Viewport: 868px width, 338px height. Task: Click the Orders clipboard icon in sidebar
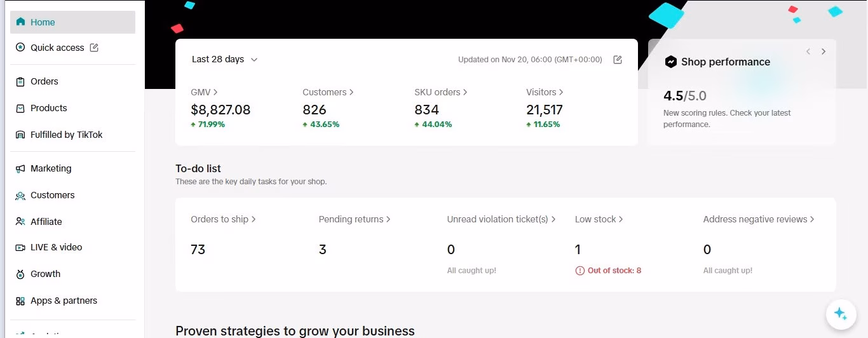[x=20, y=81]
